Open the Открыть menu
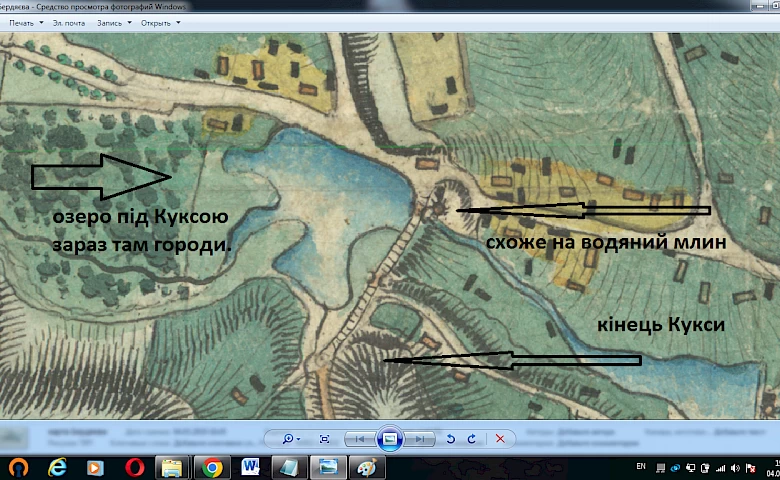This screenshot has height=480, width=780. point(156,23)
